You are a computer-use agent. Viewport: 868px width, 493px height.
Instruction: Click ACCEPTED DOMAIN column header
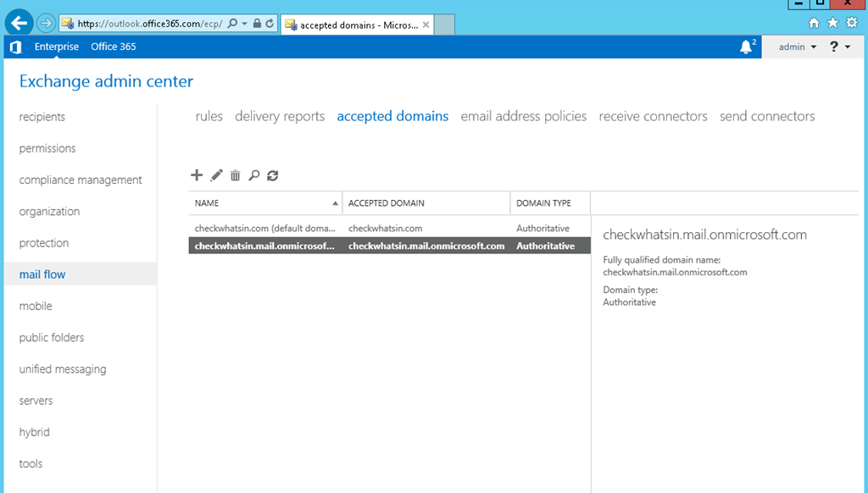[x=426, y=203]
